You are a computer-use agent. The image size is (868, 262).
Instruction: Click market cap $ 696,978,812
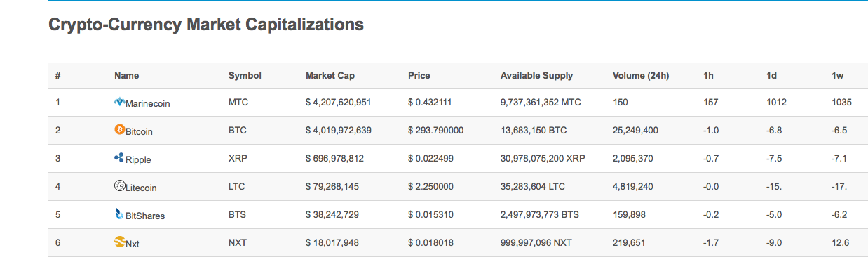(334, 158)
